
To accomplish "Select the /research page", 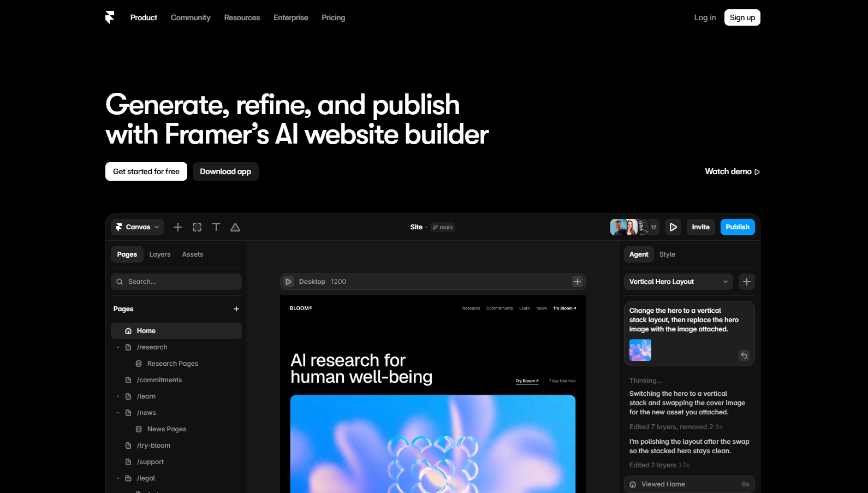I will pos(152,347).
